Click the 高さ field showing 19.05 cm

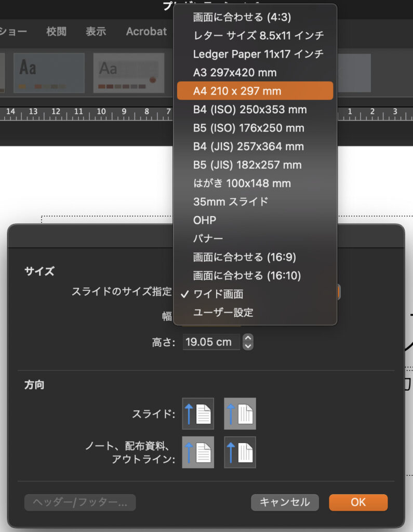point(211,342)
